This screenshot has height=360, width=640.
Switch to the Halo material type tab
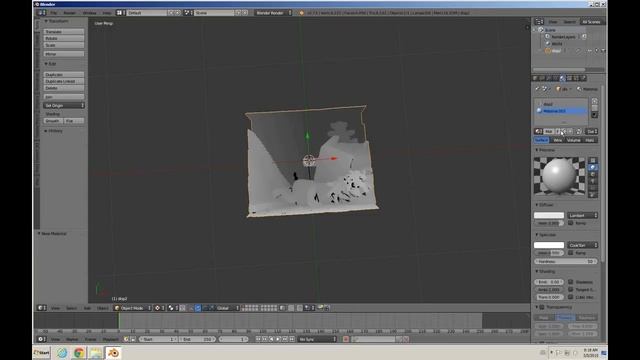tap(590, 140)
